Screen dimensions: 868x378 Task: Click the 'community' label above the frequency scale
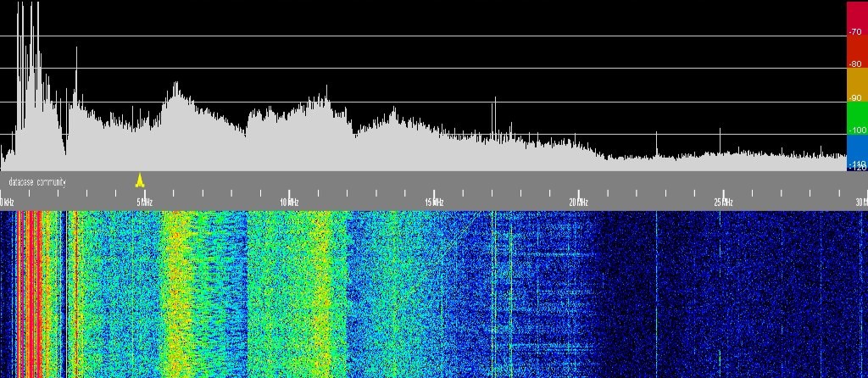coord(51,182)
